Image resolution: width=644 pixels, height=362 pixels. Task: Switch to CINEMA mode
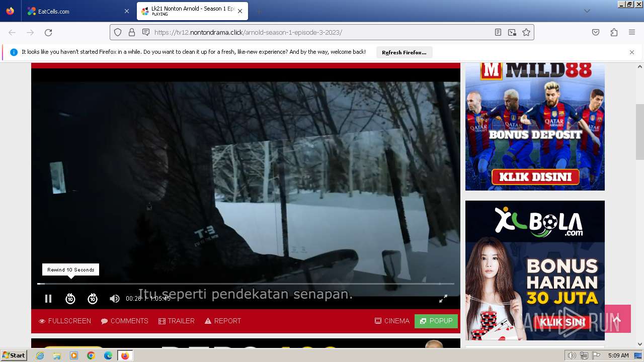click(x=392, y=321)
